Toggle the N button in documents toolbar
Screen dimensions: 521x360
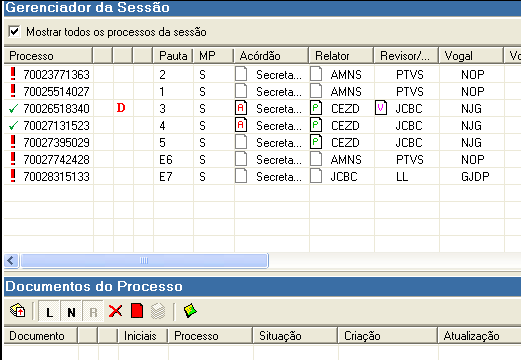71,311
